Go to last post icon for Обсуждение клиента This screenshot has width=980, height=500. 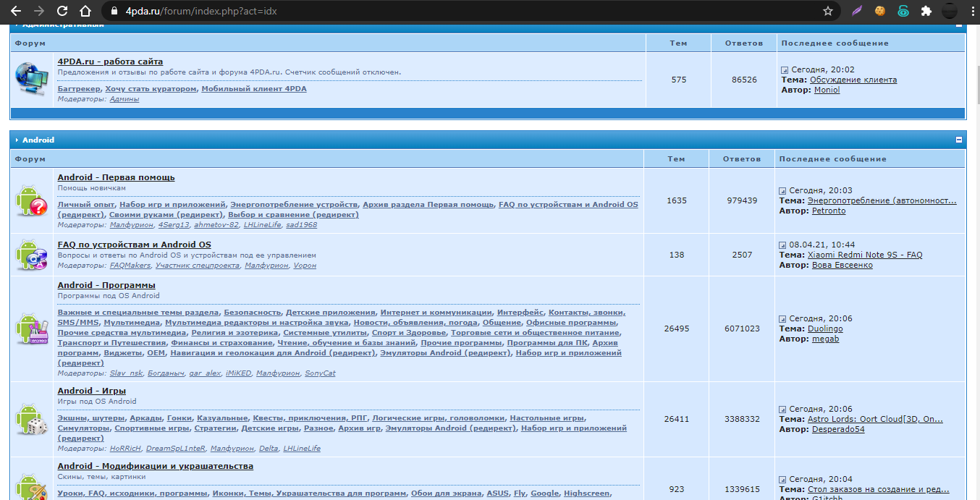point(785,69)
